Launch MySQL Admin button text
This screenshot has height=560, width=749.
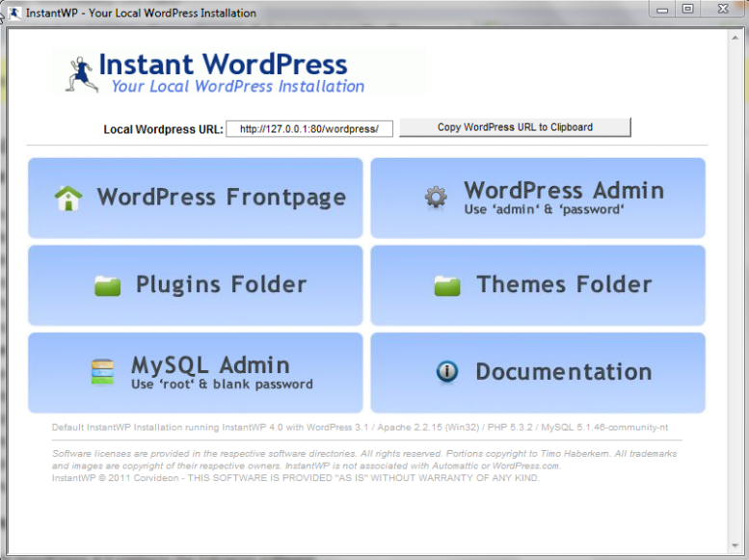210,365
